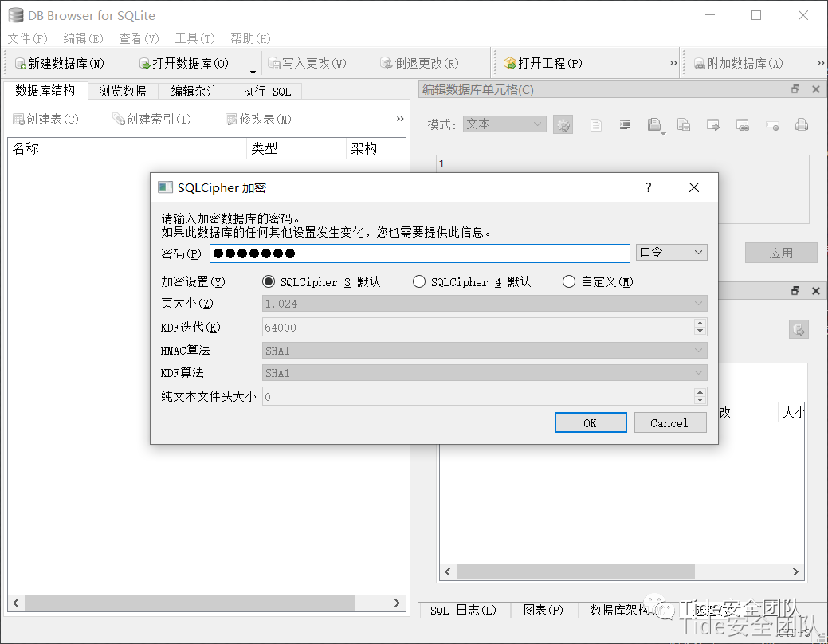Click the print icon in cell editor toolbar

click(802, 124)
